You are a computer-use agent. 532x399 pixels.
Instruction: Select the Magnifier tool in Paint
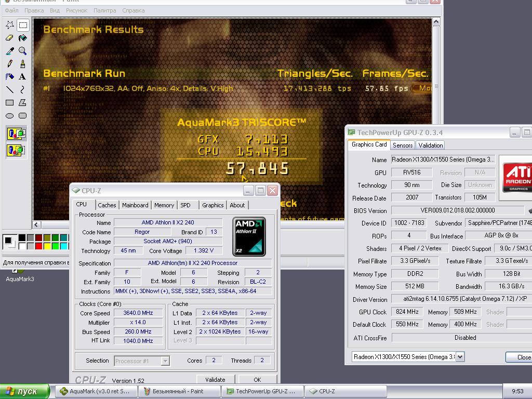(x=23, y=51)
